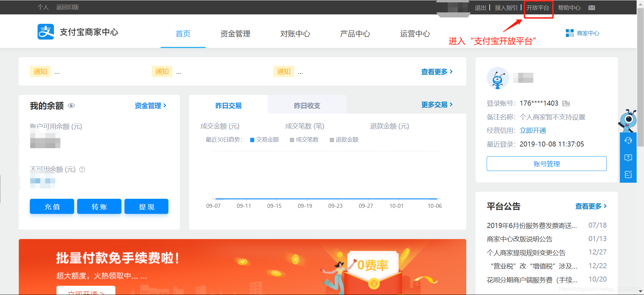Open announcement 商家中心改版说明公告
The width and height of the screenshot is (644, 295).
520,239
